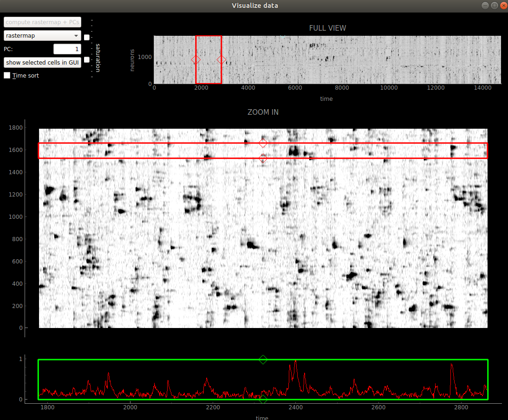Select the bottom green diamond handle on trace plot
The height and width of the screenshot is (420, 508).
click(263, 399)
